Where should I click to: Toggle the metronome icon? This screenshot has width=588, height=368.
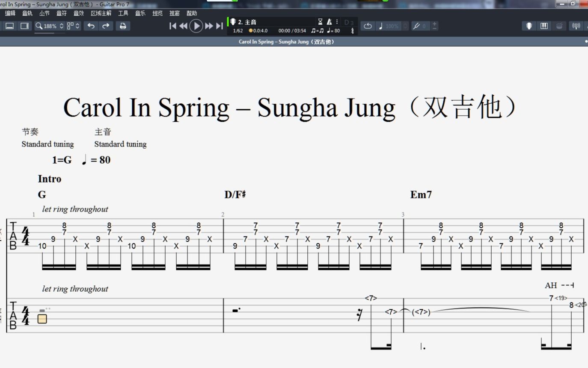[330, 22]
